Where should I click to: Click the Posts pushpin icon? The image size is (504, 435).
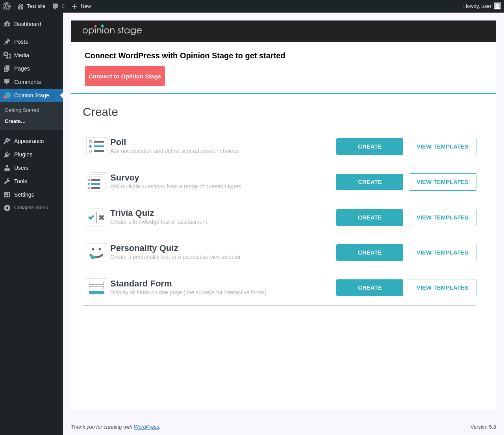(x=7, y=42)
